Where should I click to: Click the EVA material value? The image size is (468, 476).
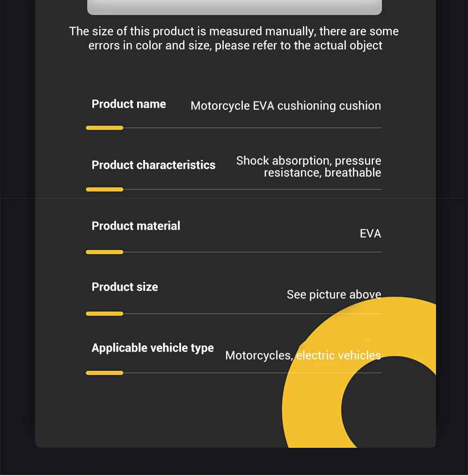coord(371,233)
